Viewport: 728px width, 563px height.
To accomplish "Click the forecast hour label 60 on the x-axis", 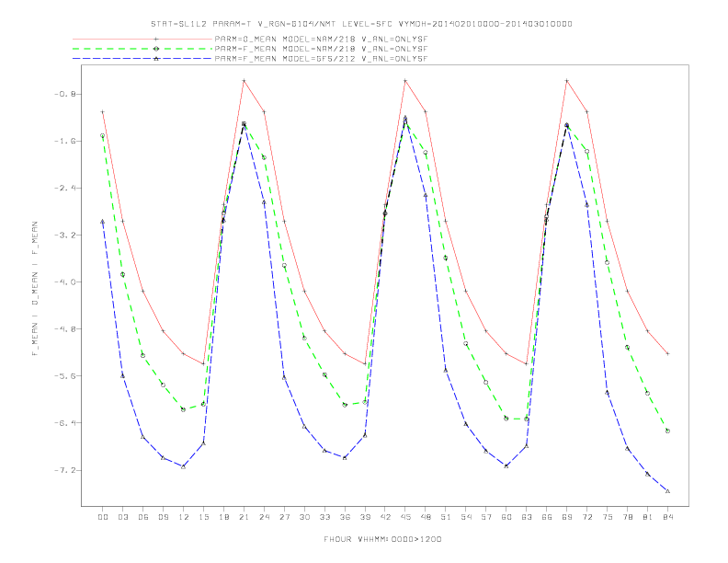I will [x=506, y=517].
